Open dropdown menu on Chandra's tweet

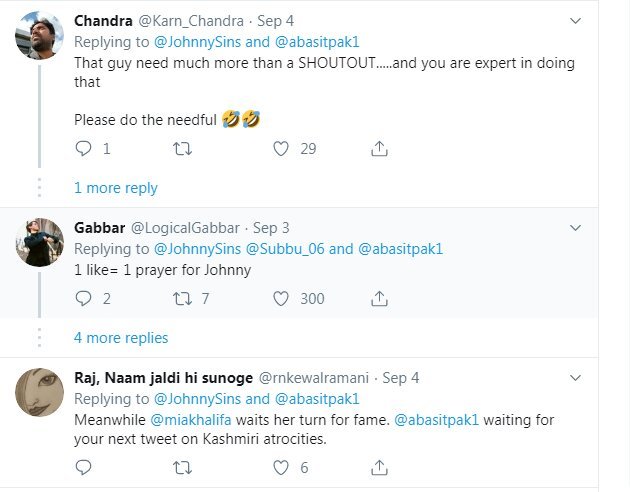575,20
